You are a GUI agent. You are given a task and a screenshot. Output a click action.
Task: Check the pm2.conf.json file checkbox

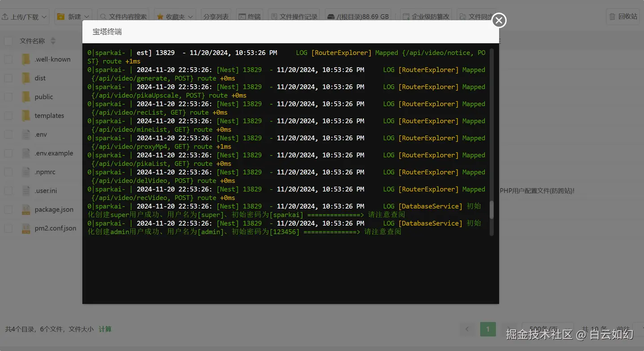point(8,228)
